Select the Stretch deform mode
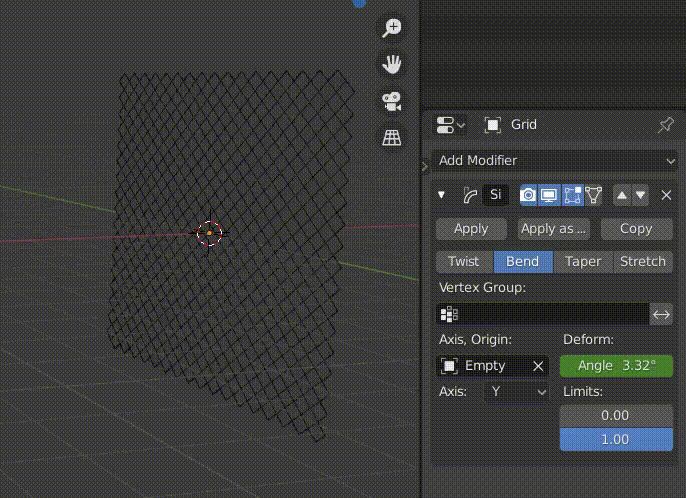 (x=643, y=262)
